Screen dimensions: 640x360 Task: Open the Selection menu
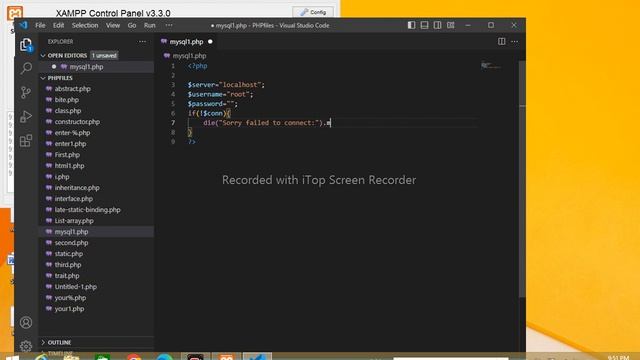85,25
